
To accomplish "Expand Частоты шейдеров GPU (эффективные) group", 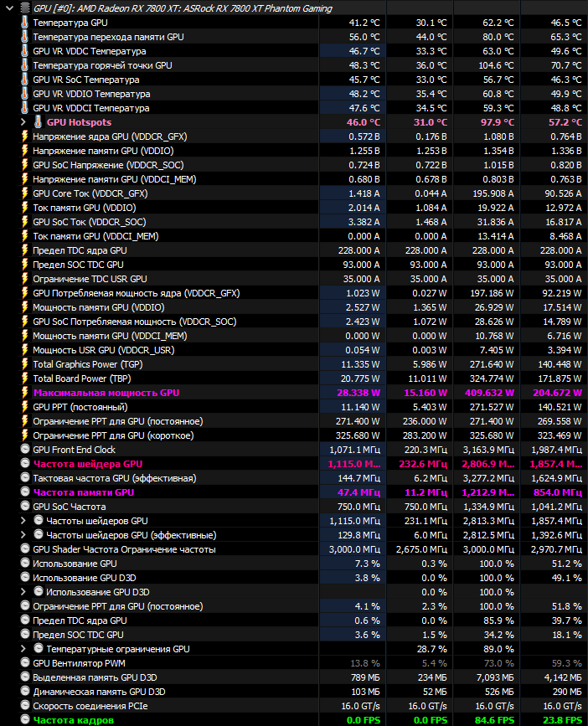I will tap(23, 535).
